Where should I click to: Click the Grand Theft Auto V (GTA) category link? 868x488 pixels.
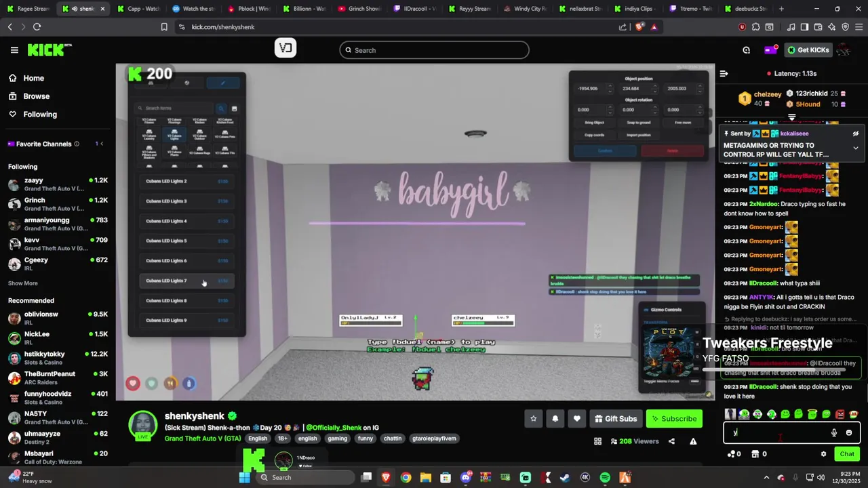click(203, 439)
